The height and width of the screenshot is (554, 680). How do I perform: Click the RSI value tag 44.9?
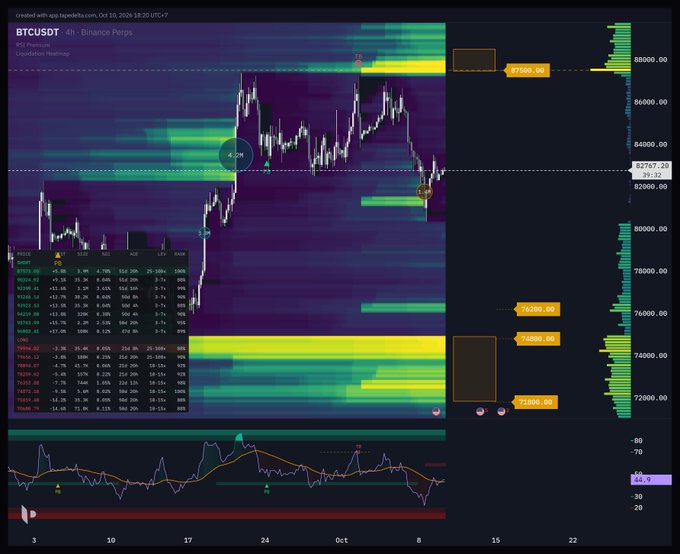(x=651, y=480)
